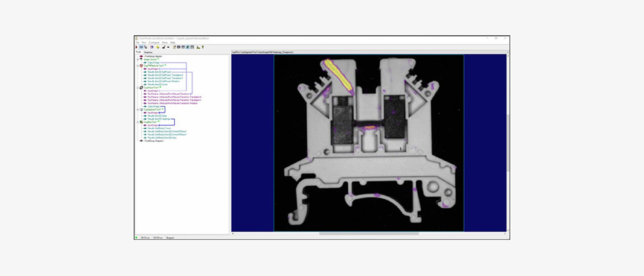The height and width of the screenshot is (276, 644).
Task: Select OutputImage under Image Source
Action: [154, 63]
